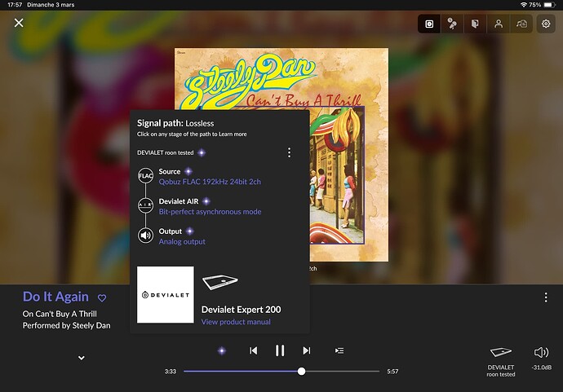563x392 pixels.
Task: Click the Devialet Expert 200 name
Action: pos(241,310)
